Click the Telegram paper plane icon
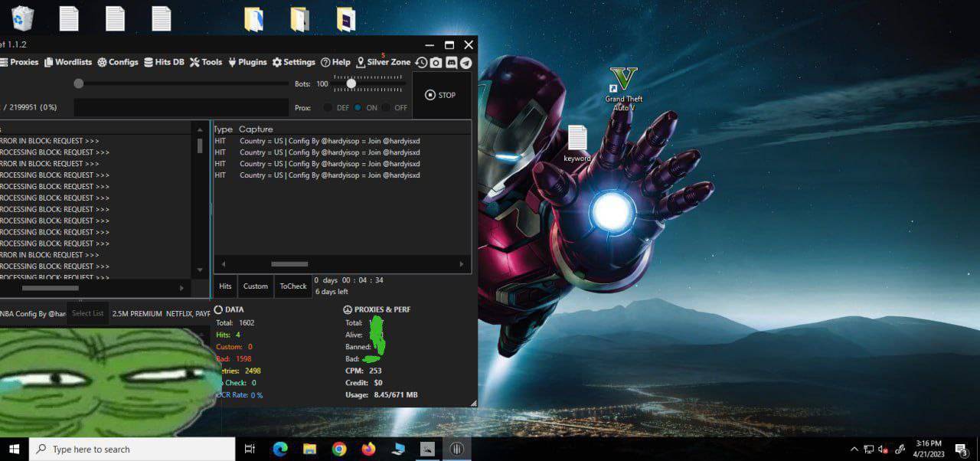 465,63
